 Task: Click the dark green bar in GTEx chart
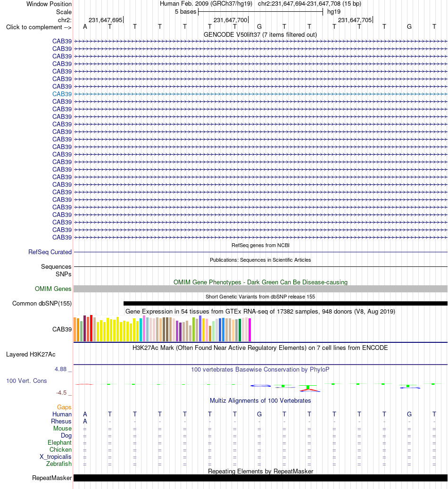(240, 330)
